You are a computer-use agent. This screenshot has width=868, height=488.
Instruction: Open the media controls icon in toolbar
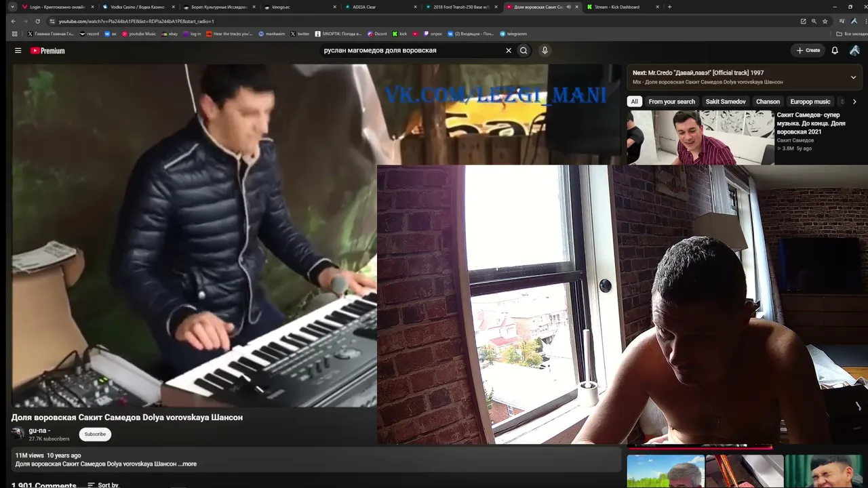click(842, 21)
